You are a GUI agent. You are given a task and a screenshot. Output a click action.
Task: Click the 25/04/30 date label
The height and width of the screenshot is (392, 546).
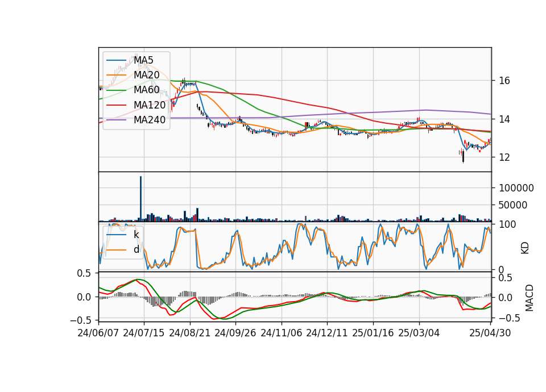click(x=490, y=333)
